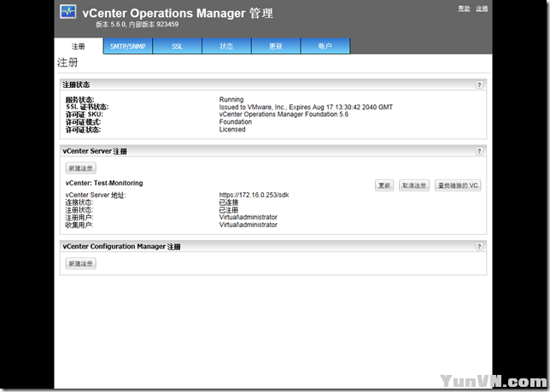This screenshot has height=392, width=550.
Task: Switch to the 状态 tab
Action: pos(226,46)
